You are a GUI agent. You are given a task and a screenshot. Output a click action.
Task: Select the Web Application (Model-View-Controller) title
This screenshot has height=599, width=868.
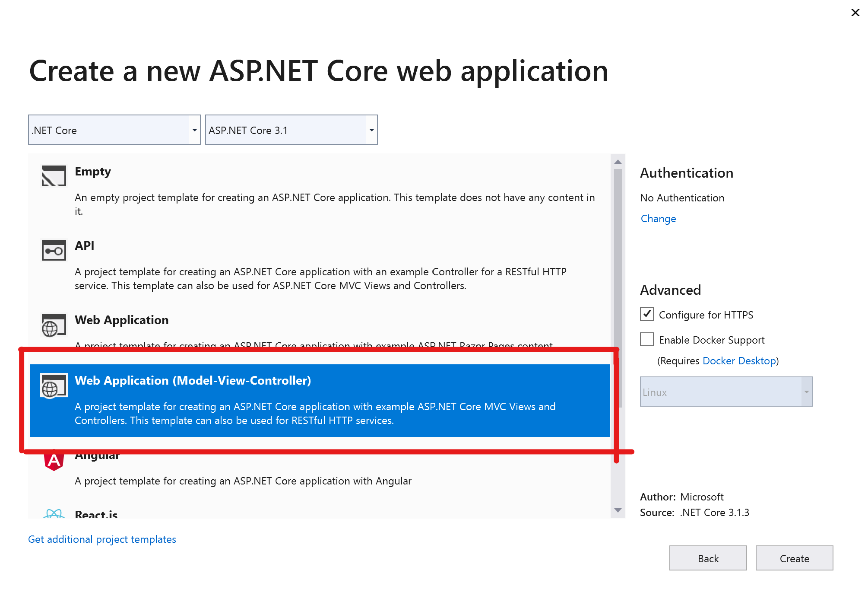pos(193,380)
